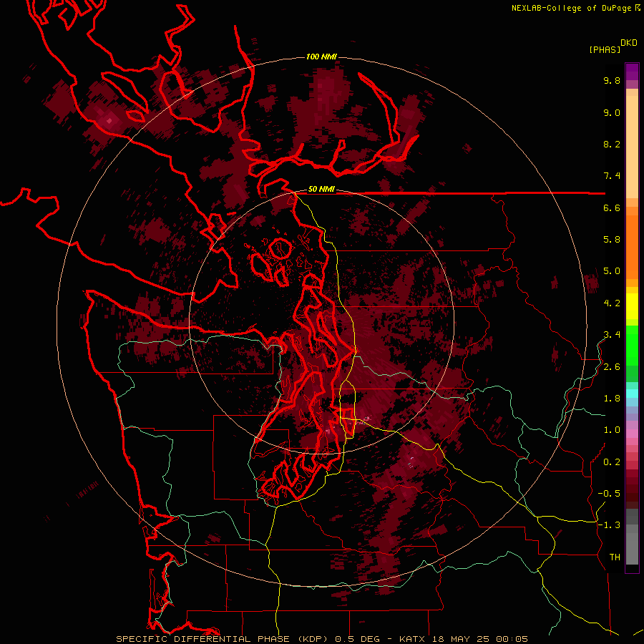
Task: Click the 50 NMI range ring label
Action: [321, 190]
